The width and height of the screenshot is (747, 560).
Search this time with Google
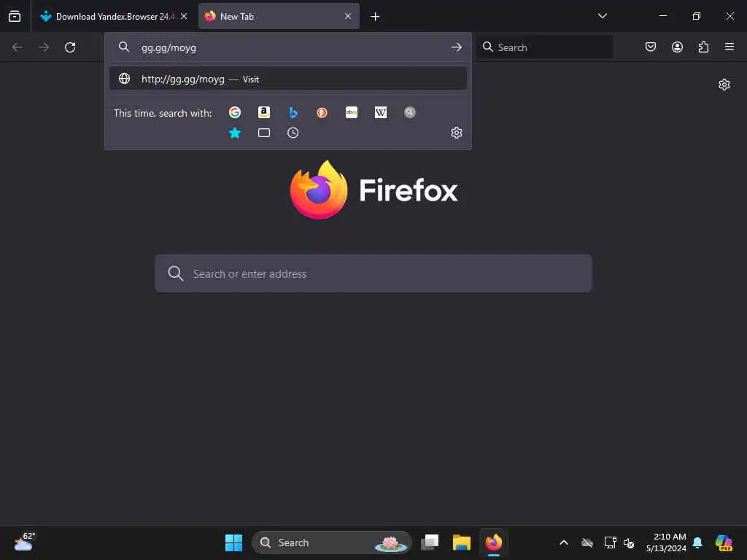(x=235, y=112)
